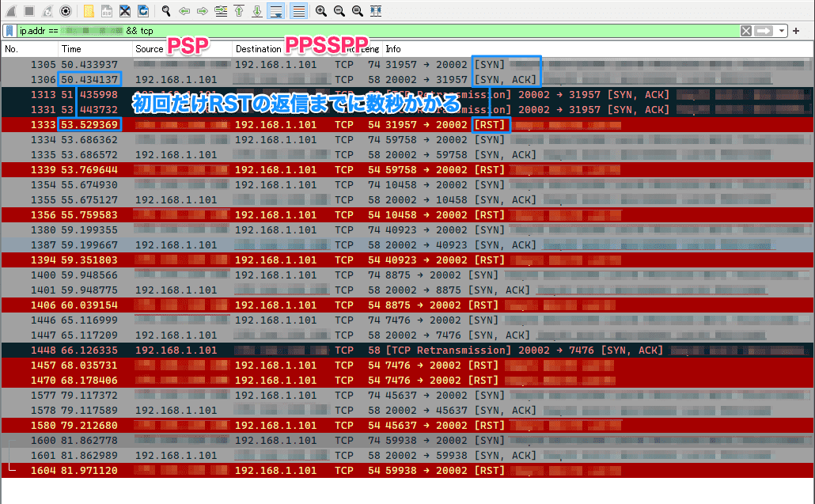The height and width of the screenshot is (504, 815).
Task: Open display filter bookmark menu
Action: pyautogui.click(x=9, y=31)
